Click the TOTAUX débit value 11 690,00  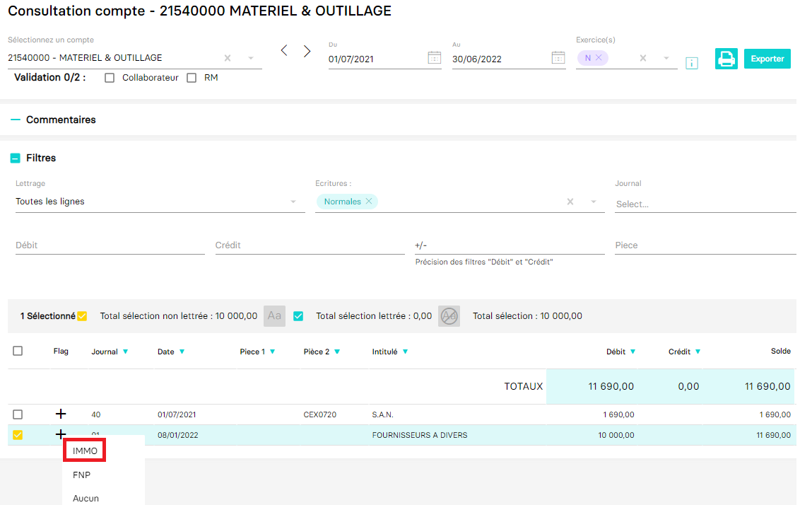[x=611, y=386]
